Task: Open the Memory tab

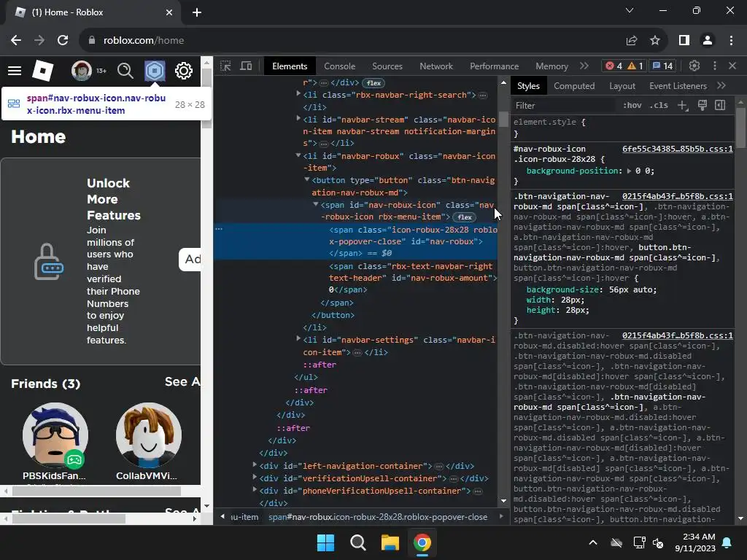Action: (551, 66)
